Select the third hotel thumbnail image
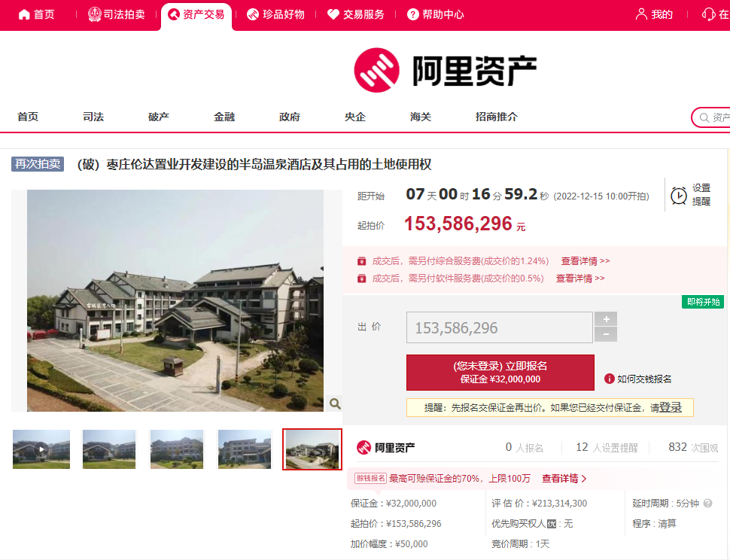 pyautogui.click(x=177, y=449)
